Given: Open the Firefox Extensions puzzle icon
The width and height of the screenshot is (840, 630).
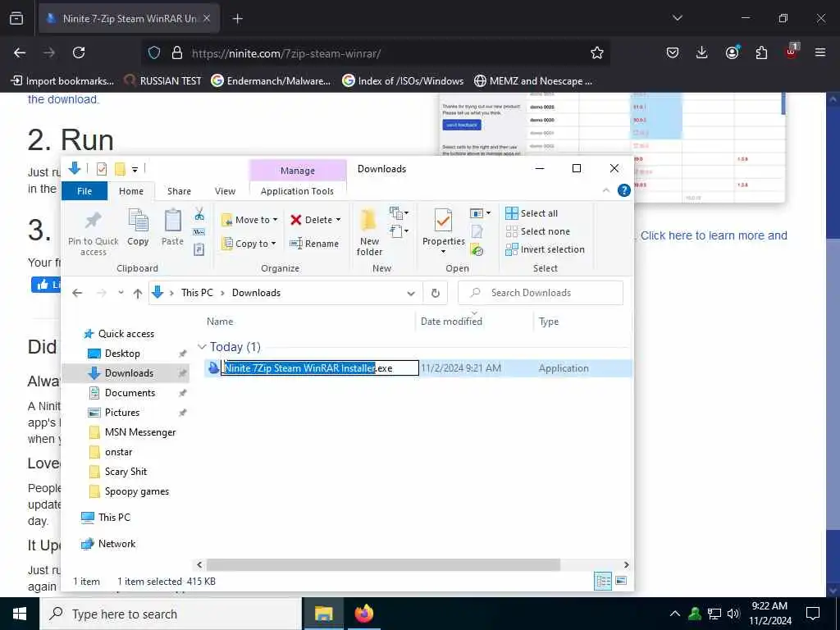Looking at the screenshot, I should coord(761,52).
